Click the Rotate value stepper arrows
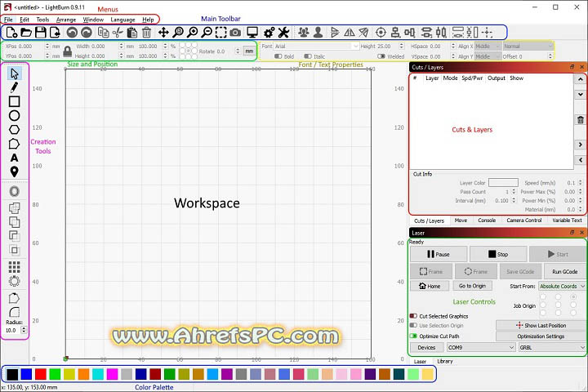The width and height of the screenshot is (588, 392). [238, 51]
